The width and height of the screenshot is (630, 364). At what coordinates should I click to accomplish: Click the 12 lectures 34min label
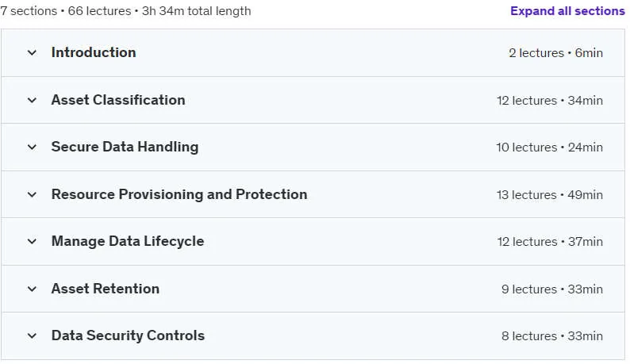tap(550, 101)
